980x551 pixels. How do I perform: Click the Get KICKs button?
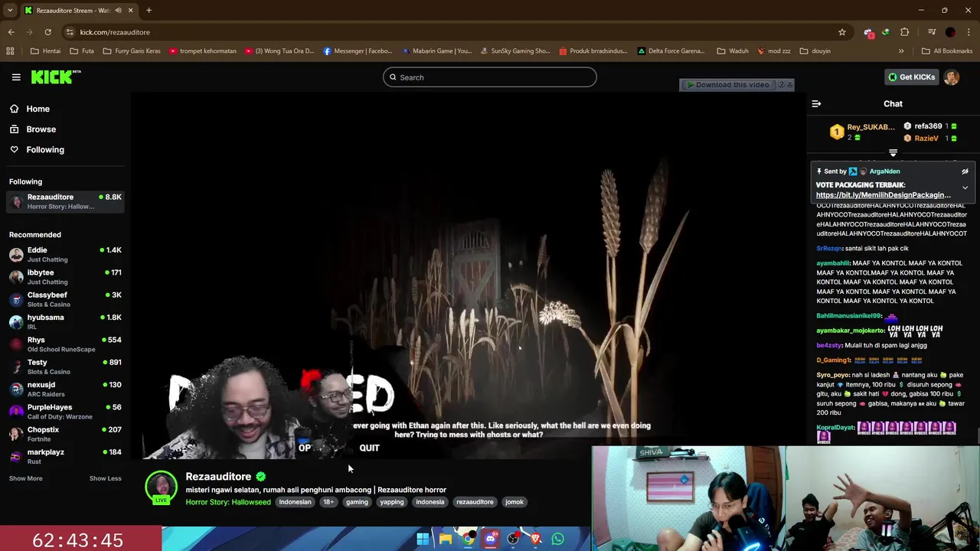pos(912,77)
